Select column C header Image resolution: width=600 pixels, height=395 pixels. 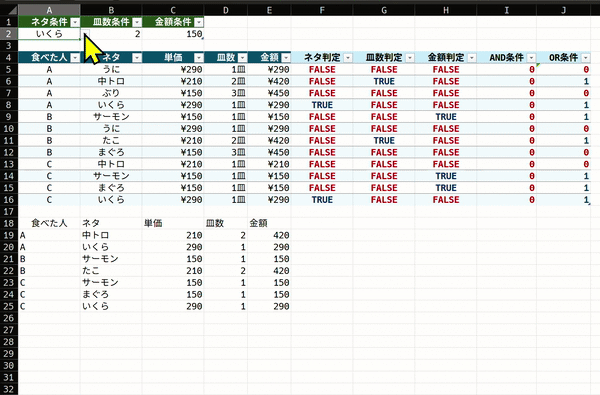(x=173, y=10)
